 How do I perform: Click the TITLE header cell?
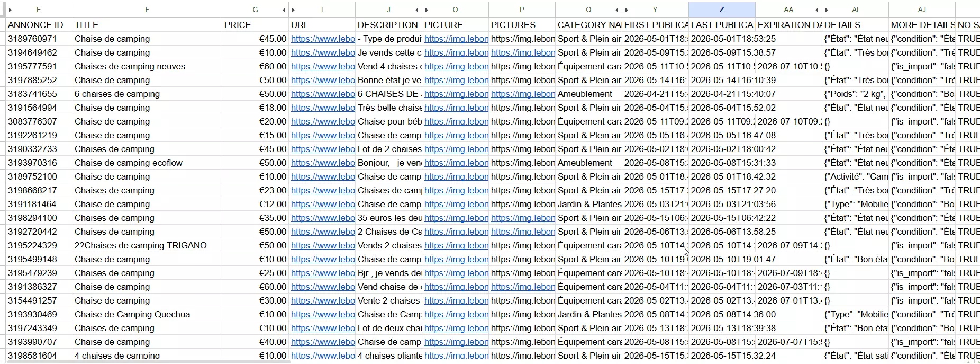coord(147,25)
